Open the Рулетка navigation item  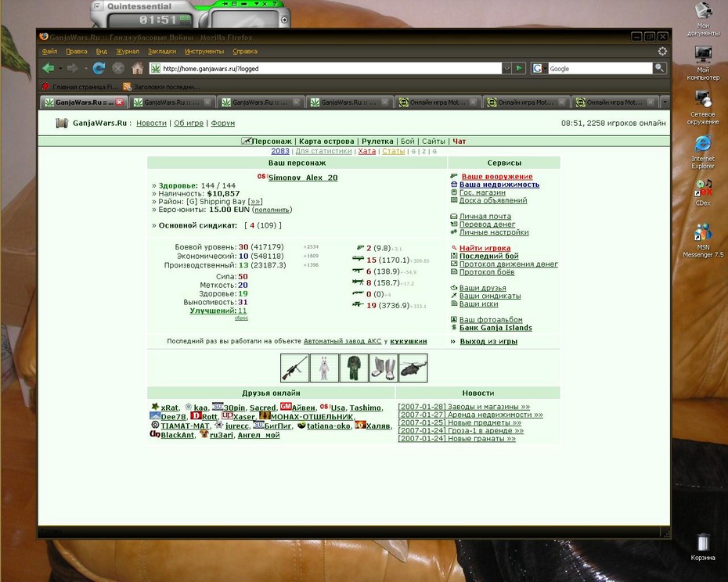pyautogui.click(x=377, y=141)
